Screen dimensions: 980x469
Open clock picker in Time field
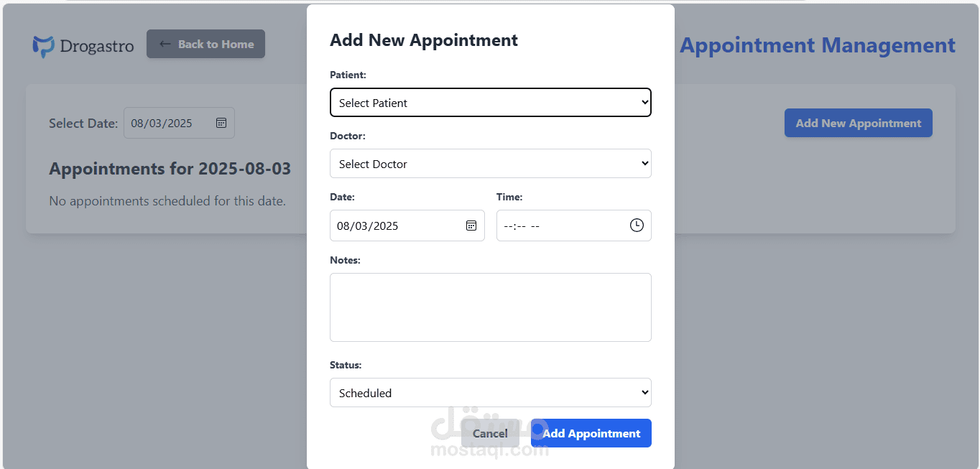click(637, 226)
